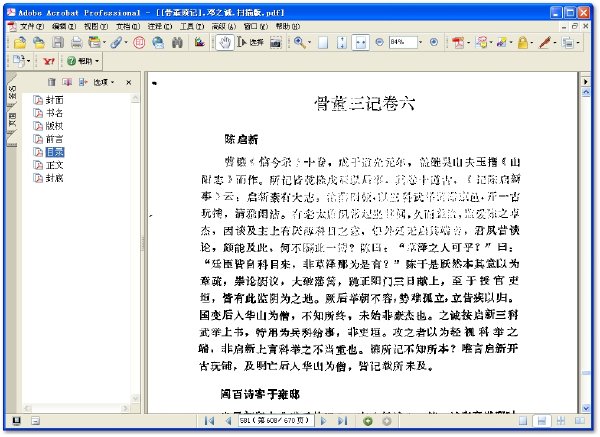Open the 文档 menu
The height and width of the screenshot is (437, 600).
(x=128, y=26)
